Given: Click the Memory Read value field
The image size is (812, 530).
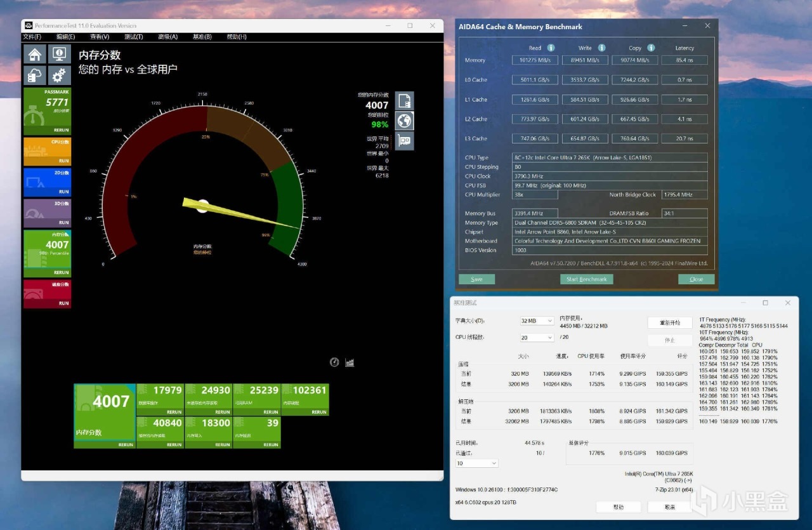Looking at the screenshot, I should (535, 60).
